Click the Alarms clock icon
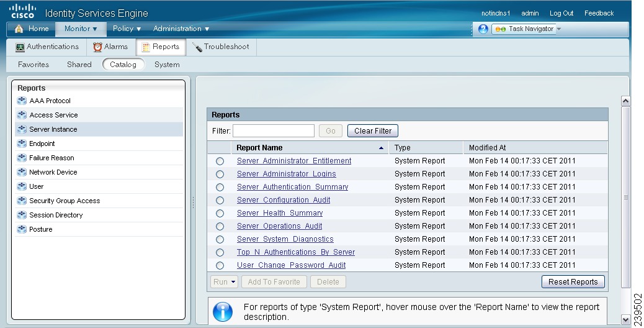 coord(97,47)
